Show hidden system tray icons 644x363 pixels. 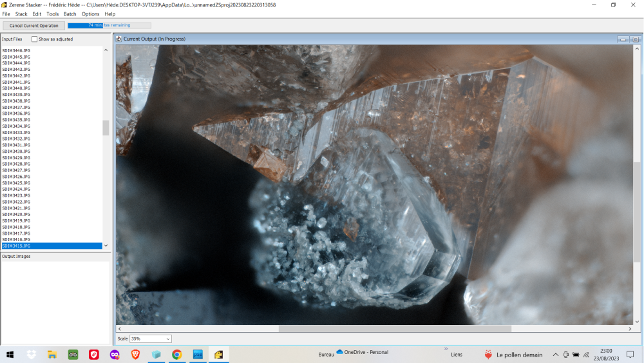tap(555, 354)
